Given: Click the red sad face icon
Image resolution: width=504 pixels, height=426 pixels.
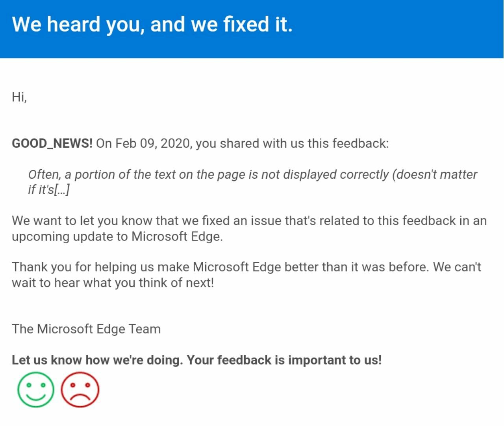Looking at the screenshot, I should 80,389.
